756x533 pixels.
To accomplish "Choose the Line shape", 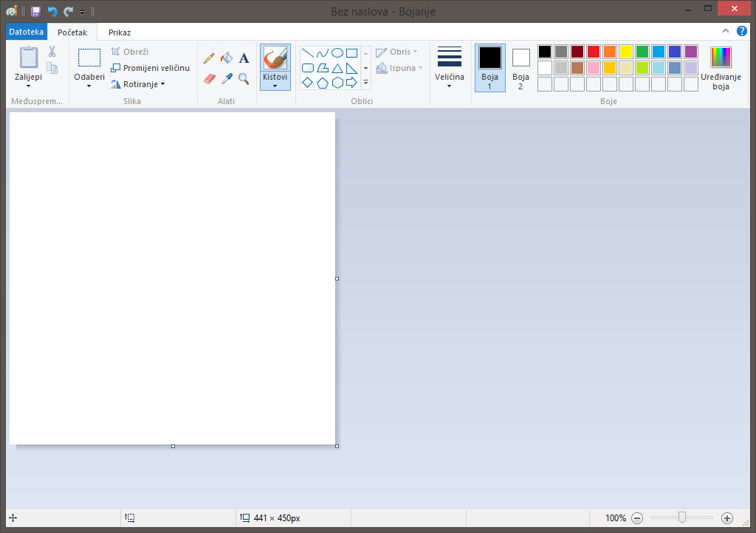I will (307, 53).
